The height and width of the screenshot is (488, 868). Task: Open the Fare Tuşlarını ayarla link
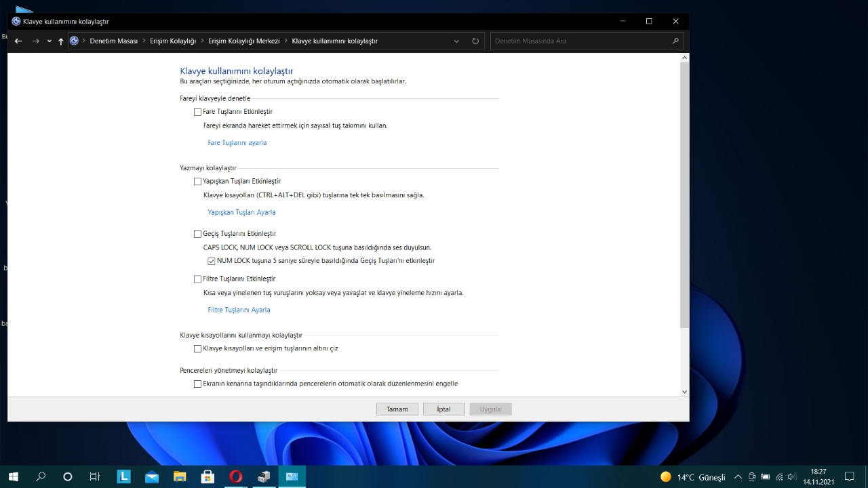(x=237, y=143)
